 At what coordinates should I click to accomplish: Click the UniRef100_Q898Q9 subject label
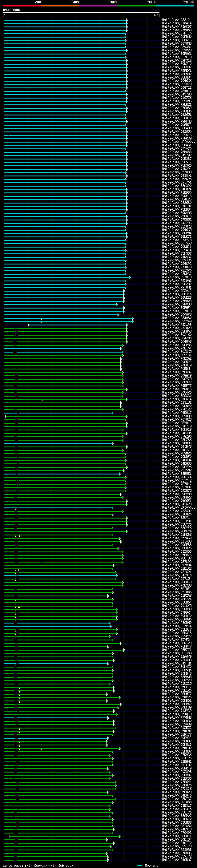click(x=177, y=416)
